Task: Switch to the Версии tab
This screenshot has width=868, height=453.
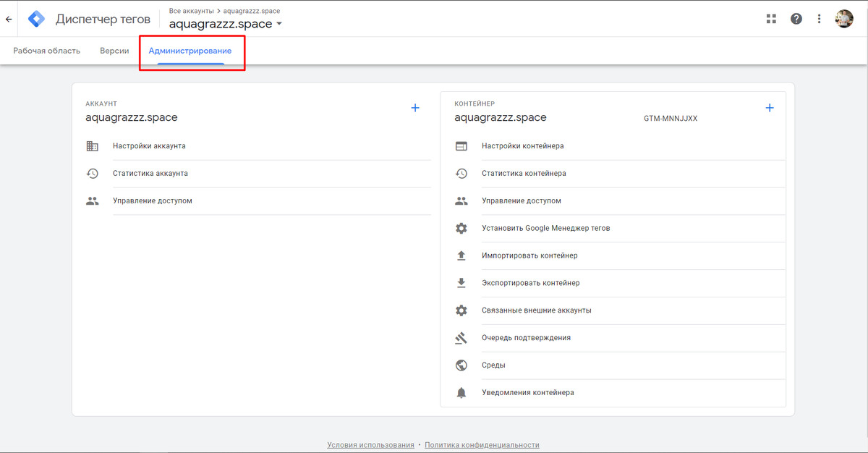Action: coord(114,51)
